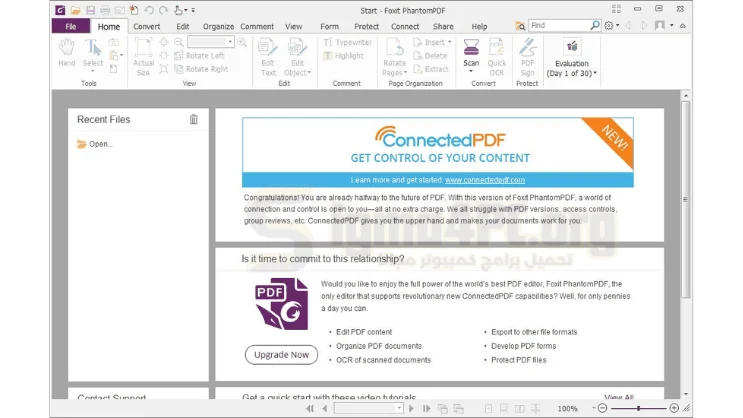
Task: Select the Typewriter tool
Action: click(347, 42)
